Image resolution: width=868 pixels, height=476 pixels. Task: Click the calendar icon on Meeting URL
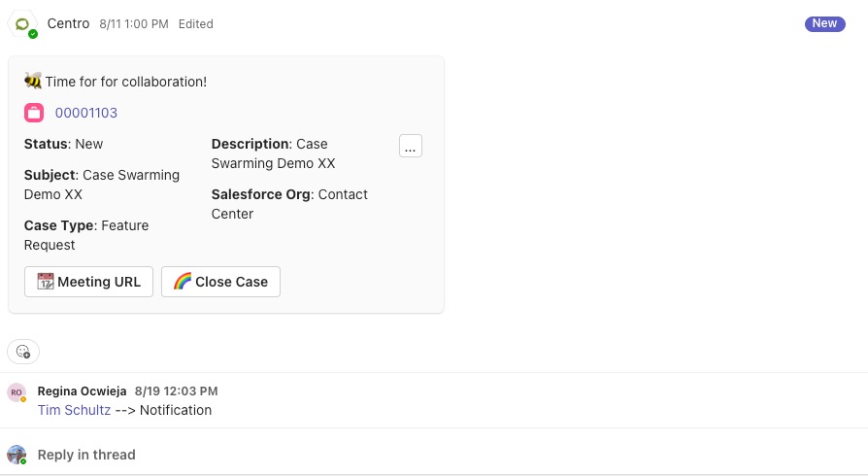point(46,282)
